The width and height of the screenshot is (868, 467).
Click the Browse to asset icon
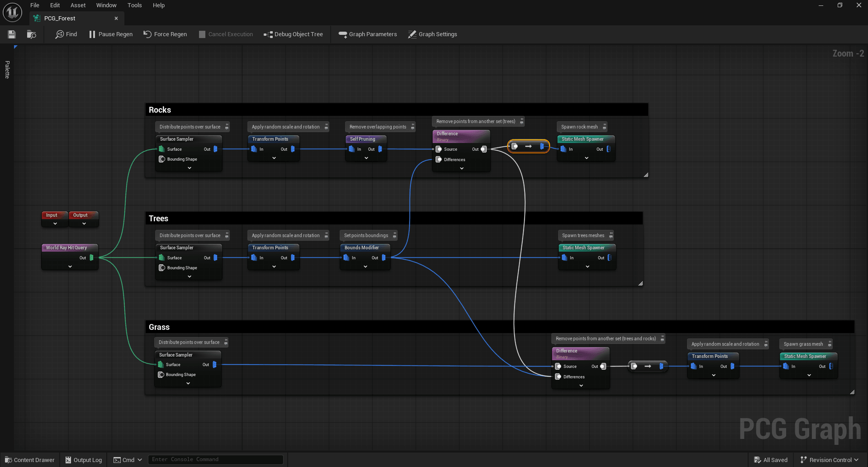point(31,34)
